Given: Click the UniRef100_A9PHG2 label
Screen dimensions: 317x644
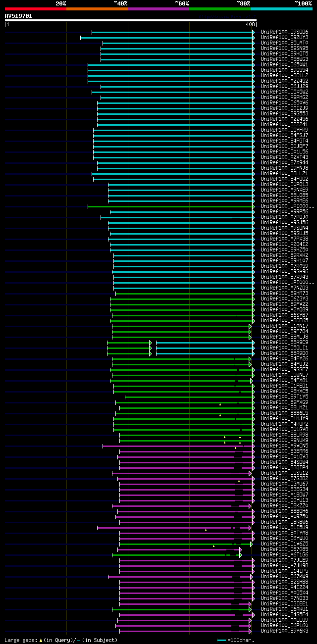Looking at the screenshot, I should [284, 98].
